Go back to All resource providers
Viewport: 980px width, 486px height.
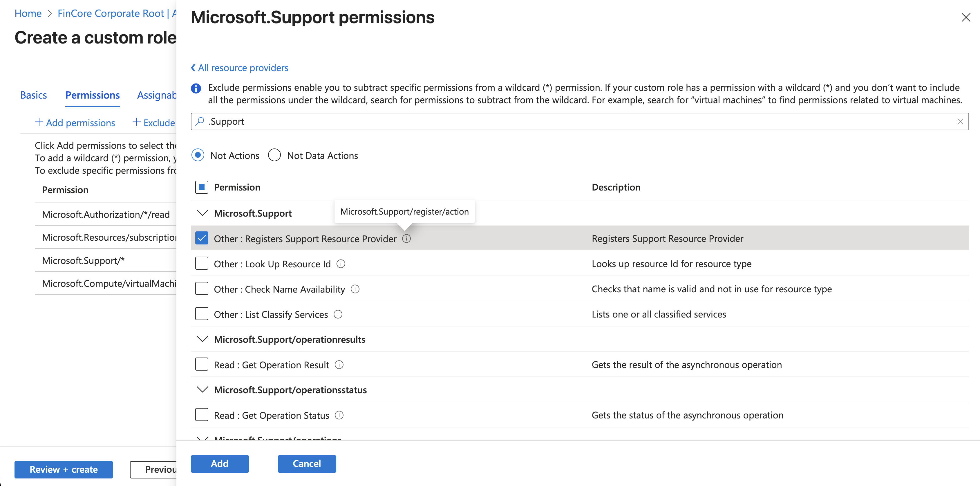click(x=240, y=68)
